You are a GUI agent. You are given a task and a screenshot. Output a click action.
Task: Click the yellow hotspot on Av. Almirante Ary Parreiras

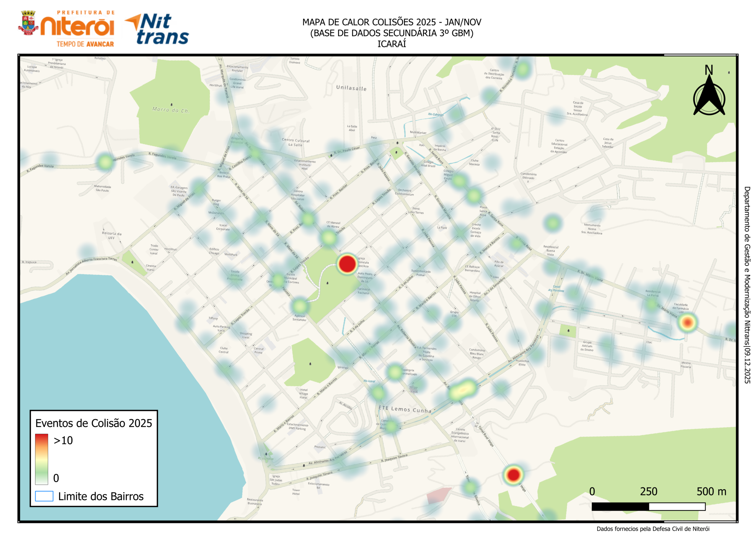(x=463, y=389)
